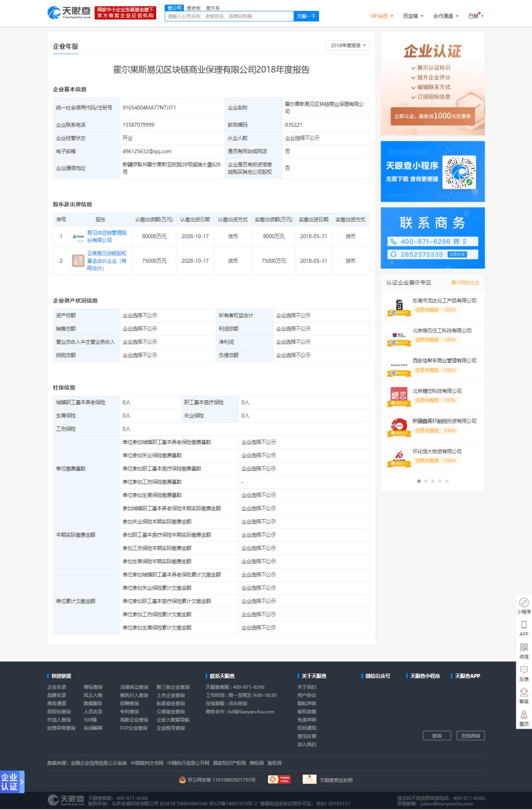The height and width of the screenshot is (810, 532).
Task: Click the 企业年报 section heading
Action: coord(66,46)
